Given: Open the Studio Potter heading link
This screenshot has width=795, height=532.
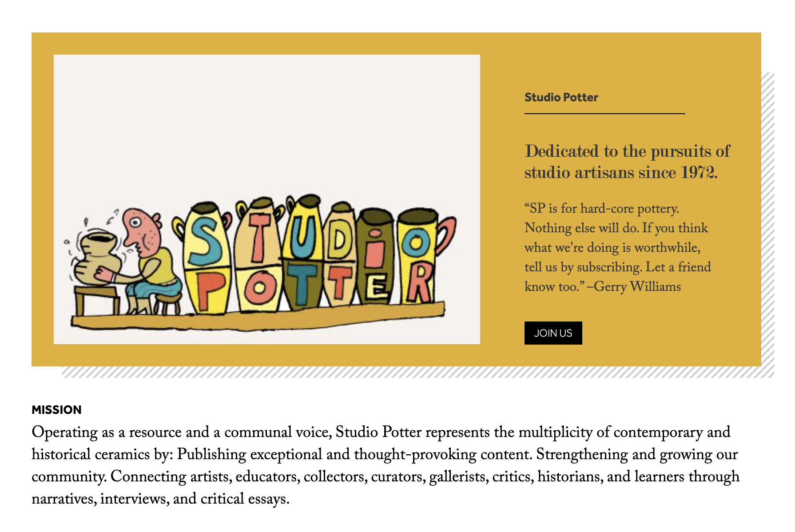Looking at the screenshot, I should pos(561,97).
